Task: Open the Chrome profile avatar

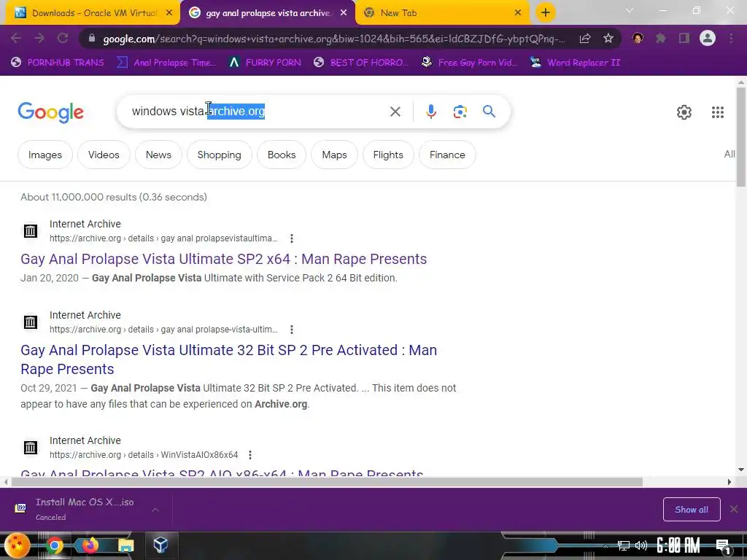Action: (x=708, y=38)
